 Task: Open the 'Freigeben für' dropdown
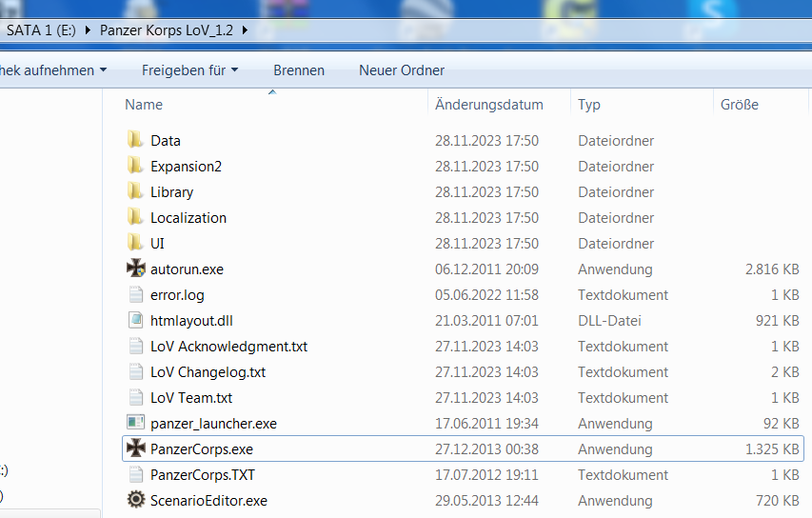tap(190, 70)
